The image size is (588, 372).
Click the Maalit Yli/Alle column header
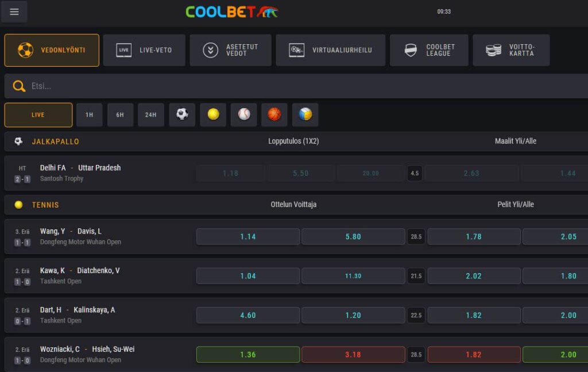click(516, 141)
